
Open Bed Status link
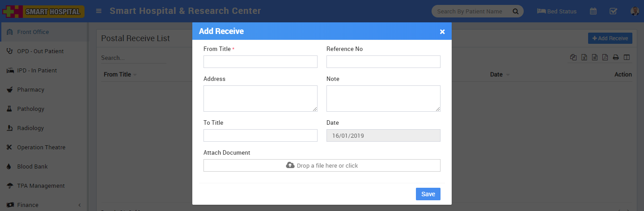point(557,12)
